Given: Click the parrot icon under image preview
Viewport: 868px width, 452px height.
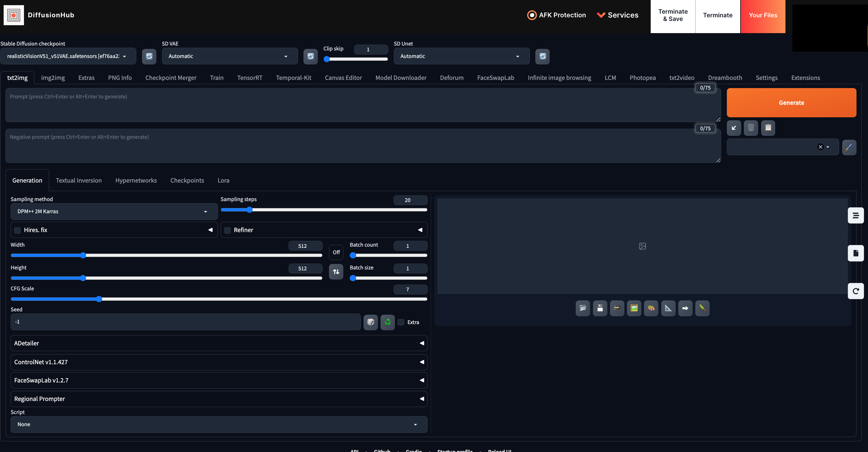Looking at the screenshot, I should pyautogui.click(x=702, y=308).
